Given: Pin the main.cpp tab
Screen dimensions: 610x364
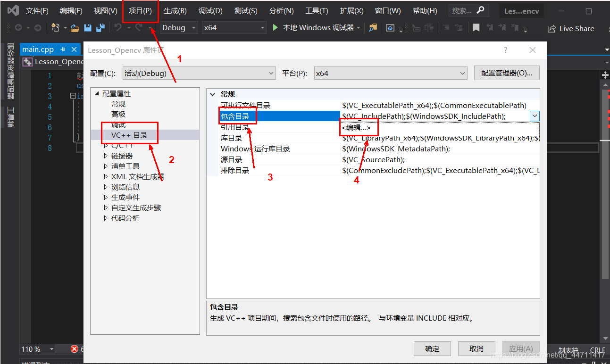Looking at the screenshot, I should pos(63,50).
